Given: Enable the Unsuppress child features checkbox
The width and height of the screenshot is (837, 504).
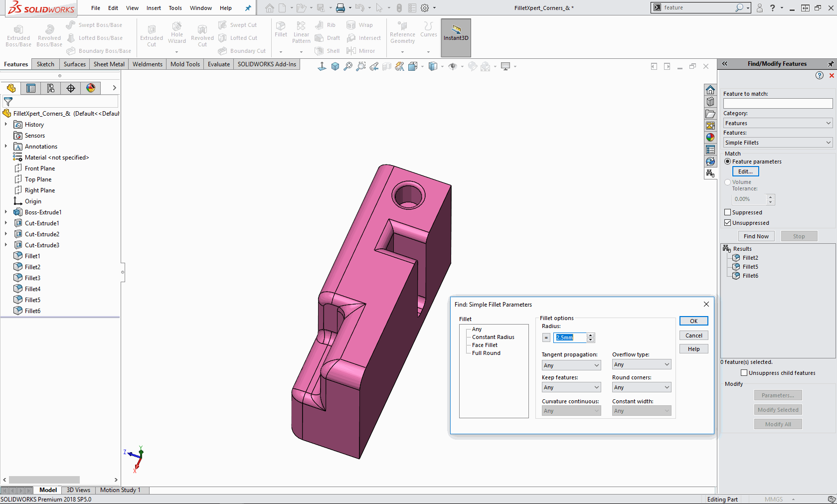Looking at the screenshot, I should pos(744,372).
